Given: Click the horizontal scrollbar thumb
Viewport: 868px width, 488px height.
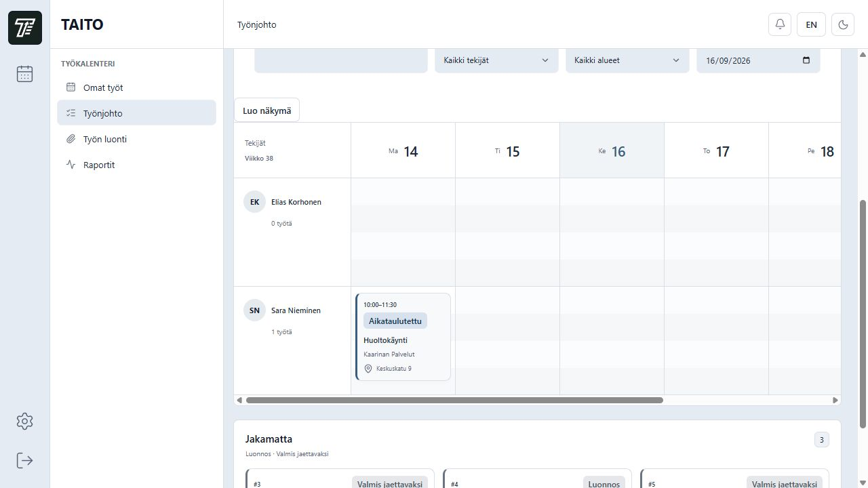Looking at the screenshot, I should coord(454,400).
